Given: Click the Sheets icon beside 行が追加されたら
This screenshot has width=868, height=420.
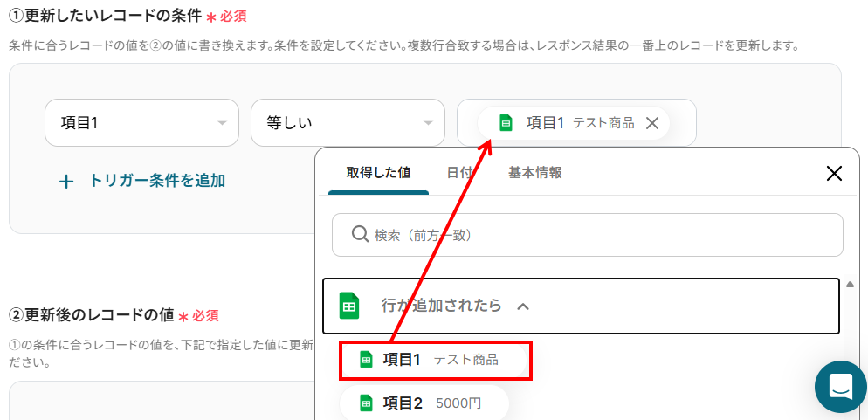Looking at the screenshot, I should (x=349, y=306).
